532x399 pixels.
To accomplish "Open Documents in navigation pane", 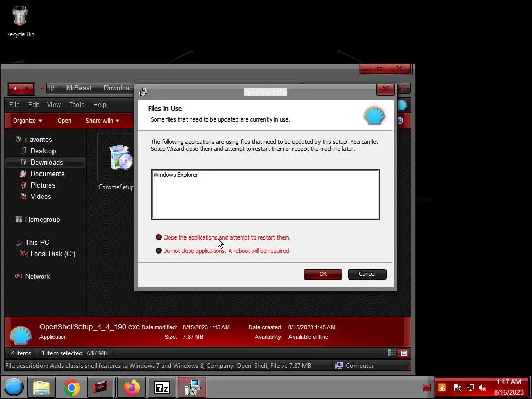I will tap(47, 174).
